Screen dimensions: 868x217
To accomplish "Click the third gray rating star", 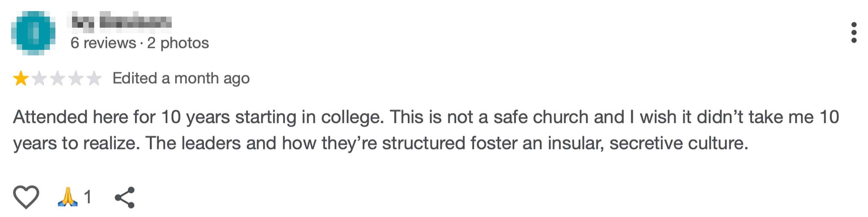I will 57,79.
